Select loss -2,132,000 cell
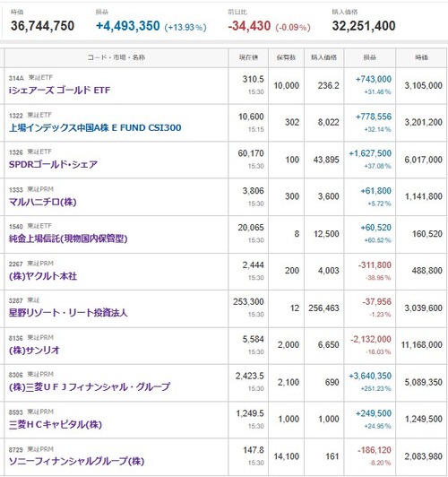The height and width of the screenshot is (477, 448). 371,340
